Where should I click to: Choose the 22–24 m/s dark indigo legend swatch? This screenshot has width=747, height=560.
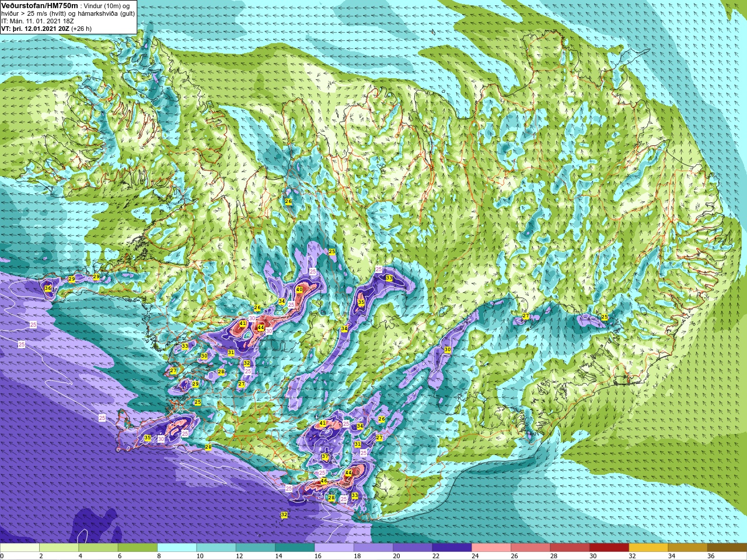(x=452, y=548)
